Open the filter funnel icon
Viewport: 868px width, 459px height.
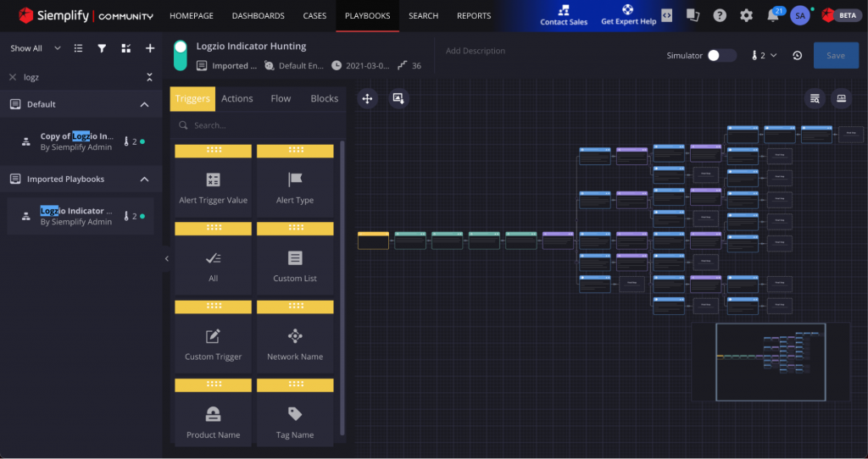click(x=102, y=48)
